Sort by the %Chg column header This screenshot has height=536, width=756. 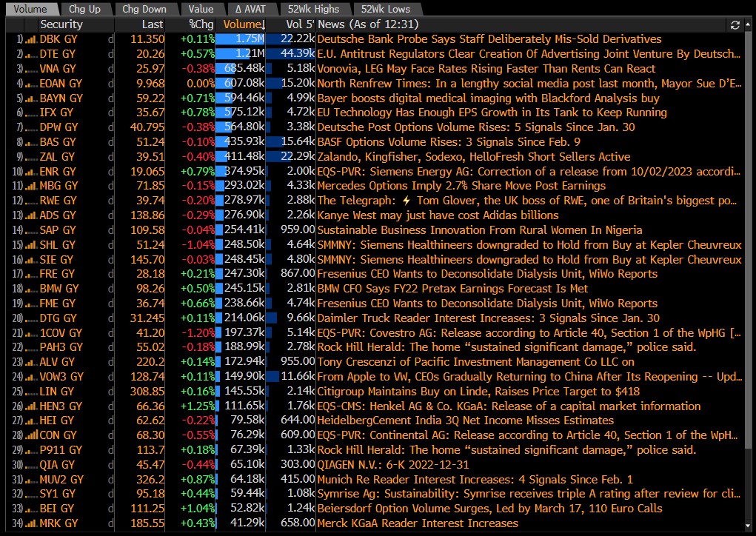click(x=201, y=24)
